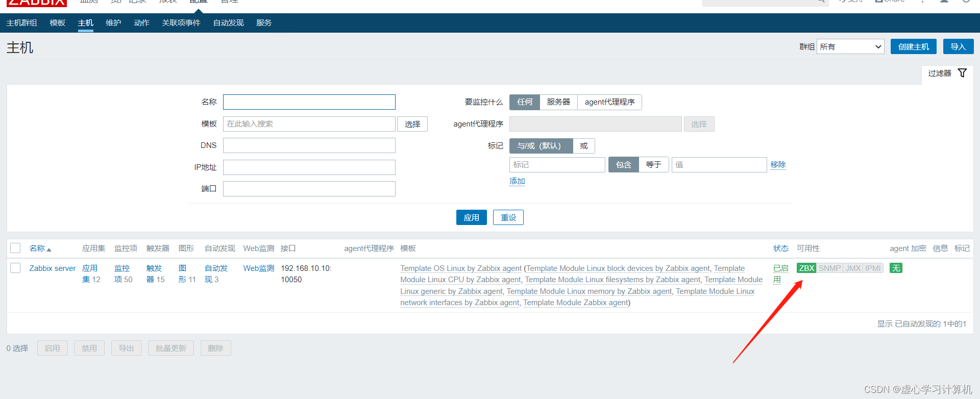
Task: Select agent代理程序 monitoring option
Action: tap(609, 102)
